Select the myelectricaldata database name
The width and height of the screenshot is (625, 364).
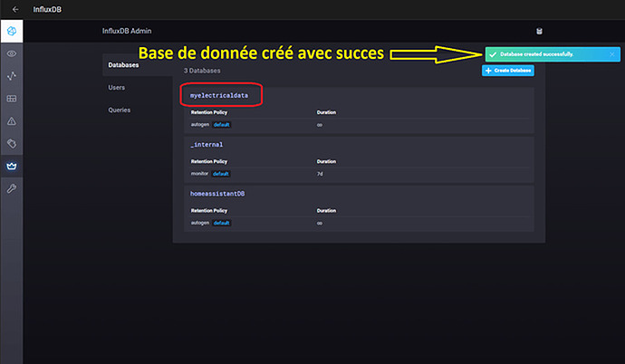(x=219, y=96)
